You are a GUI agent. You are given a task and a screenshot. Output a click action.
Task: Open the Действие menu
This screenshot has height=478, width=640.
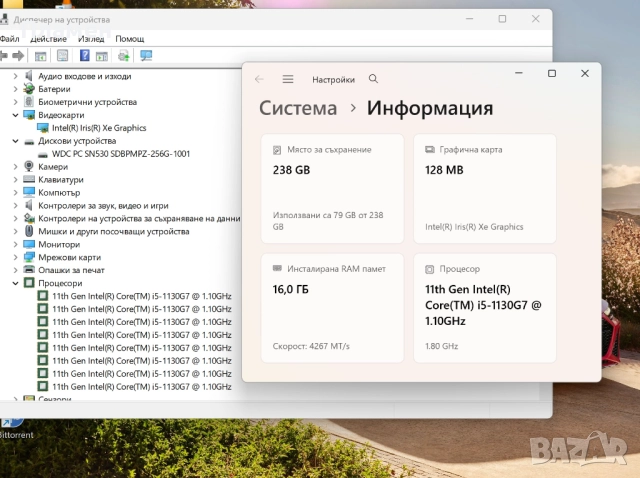[x=48, y=39]
